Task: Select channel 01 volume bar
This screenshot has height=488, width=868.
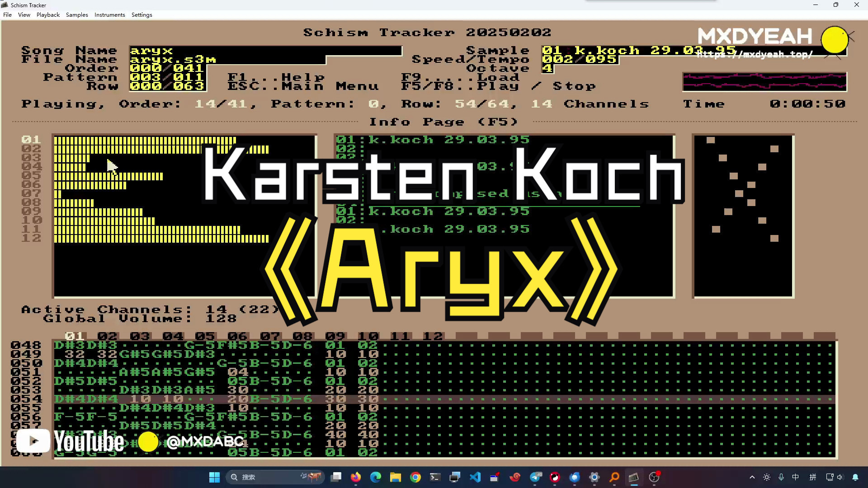Action: [145, 140]
